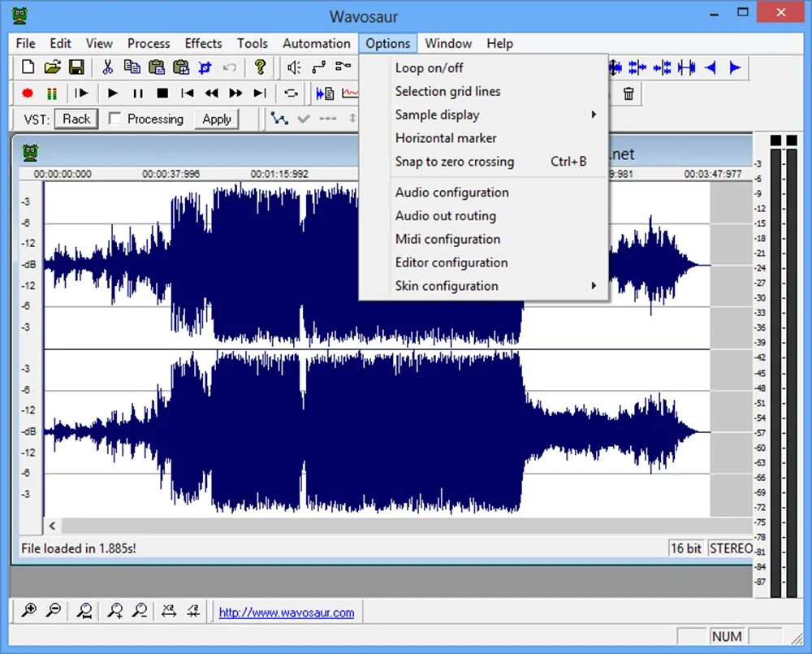Open the File menu
812x654 pixels.
(25, 44)
